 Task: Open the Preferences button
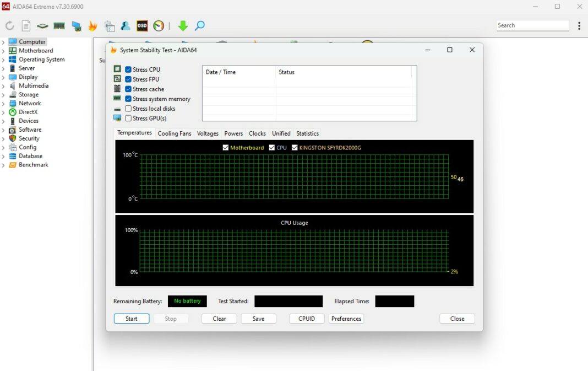click(346, 319)
